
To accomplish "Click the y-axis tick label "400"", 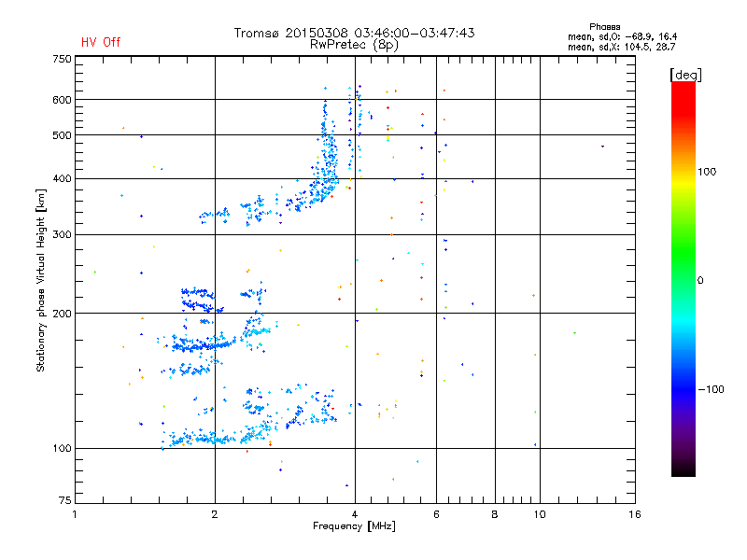I will (x=62, y=178).
